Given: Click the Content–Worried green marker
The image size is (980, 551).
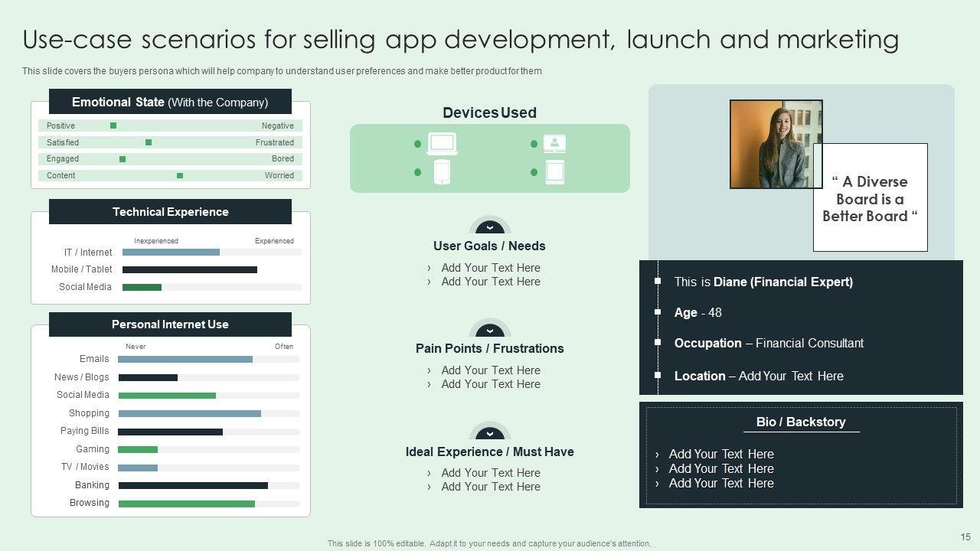Looking at the screenshot, I should [180, 175].
